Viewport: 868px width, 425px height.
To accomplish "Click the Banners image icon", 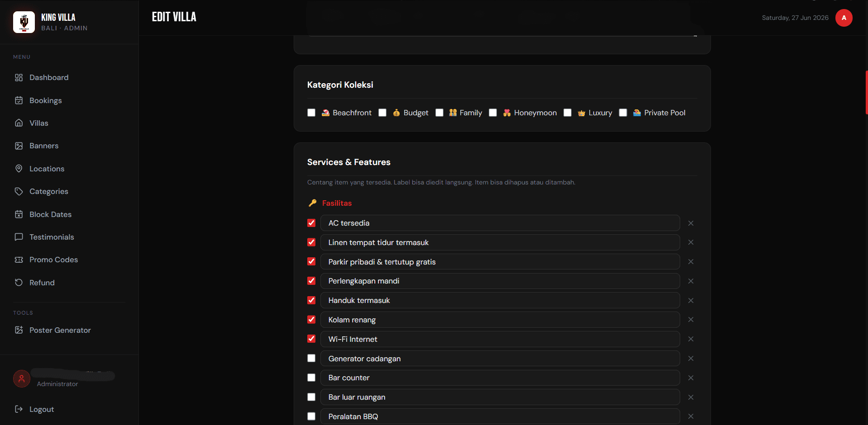I will tap(19, 146).
